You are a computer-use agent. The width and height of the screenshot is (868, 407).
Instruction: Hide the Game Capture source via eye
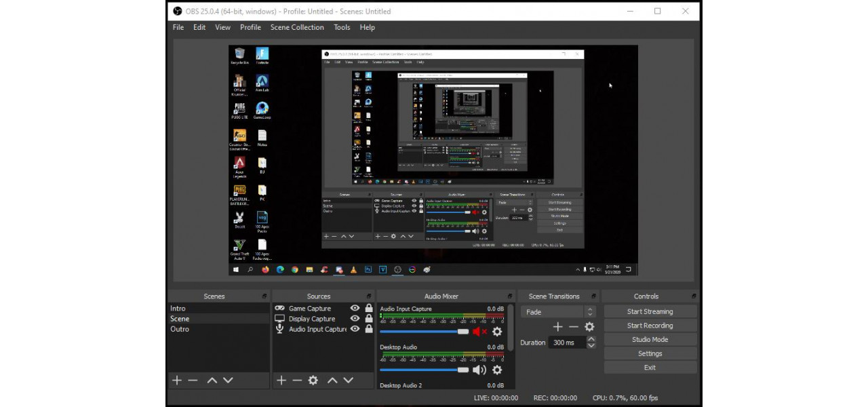pyautogui.click(x=355, y=308)
